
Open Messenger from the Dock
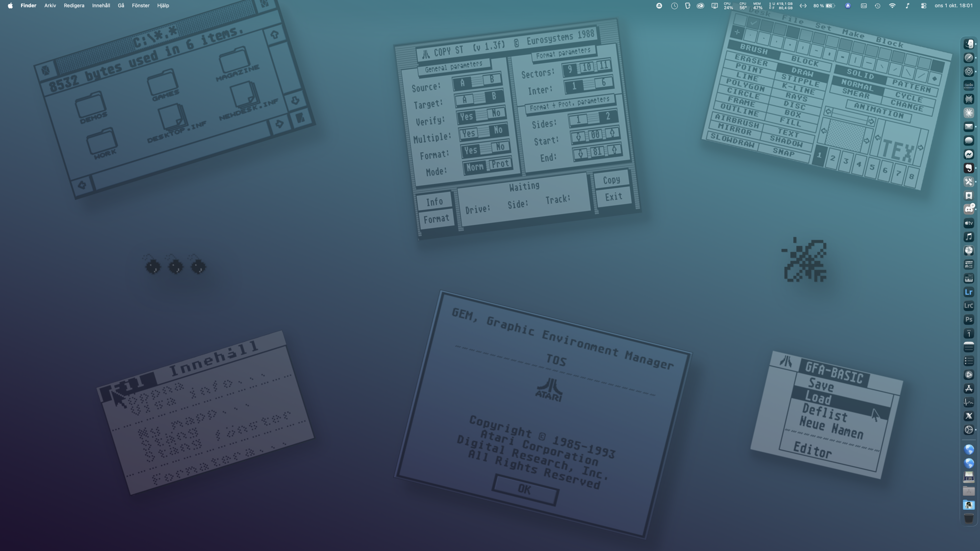tap(969, 154)
